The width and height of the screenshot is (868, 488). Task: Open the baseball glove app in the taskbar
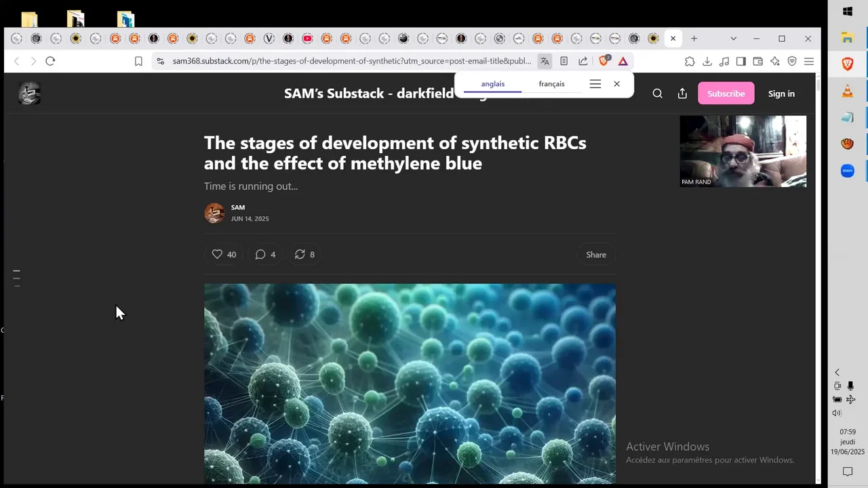(848, 144)
